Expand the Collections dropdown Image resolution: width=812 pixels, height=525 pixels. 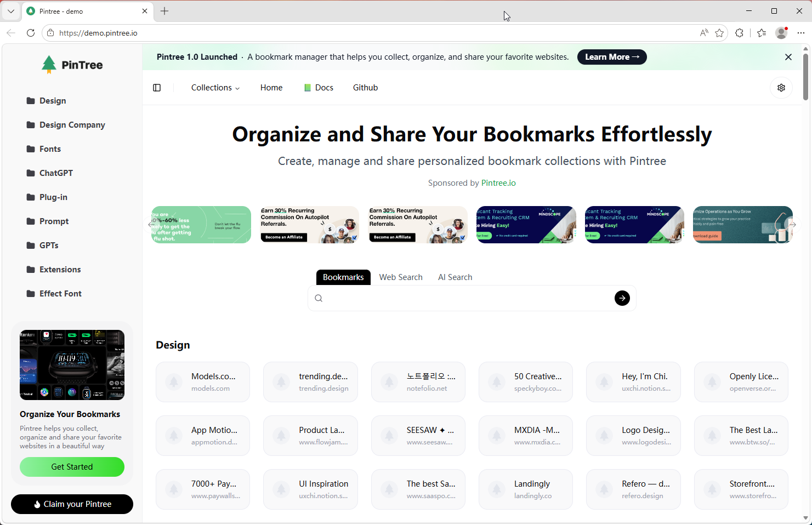[x=215, y=88]
